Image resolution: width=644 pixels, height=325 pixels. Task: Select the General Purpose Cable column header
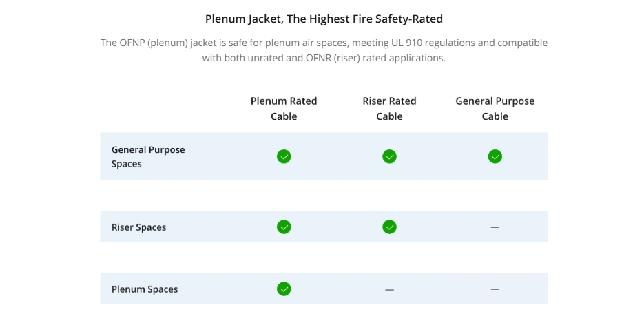[495, 109]
